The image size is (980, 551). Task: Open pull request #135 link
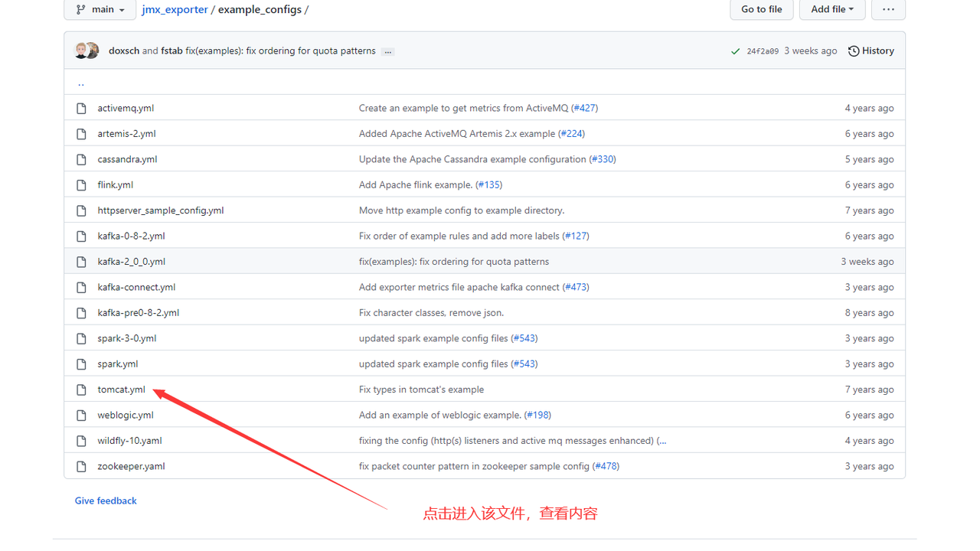point(488,184)
